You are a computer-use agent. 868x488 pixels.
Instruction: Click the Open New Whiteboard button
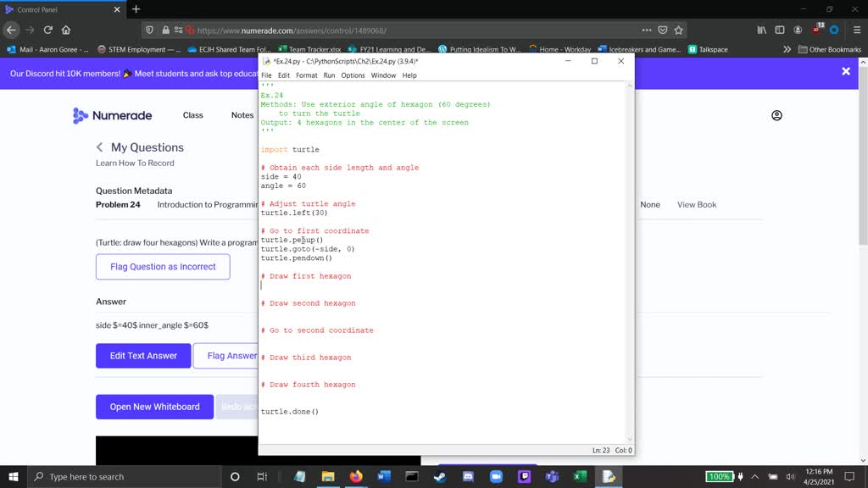153,407
